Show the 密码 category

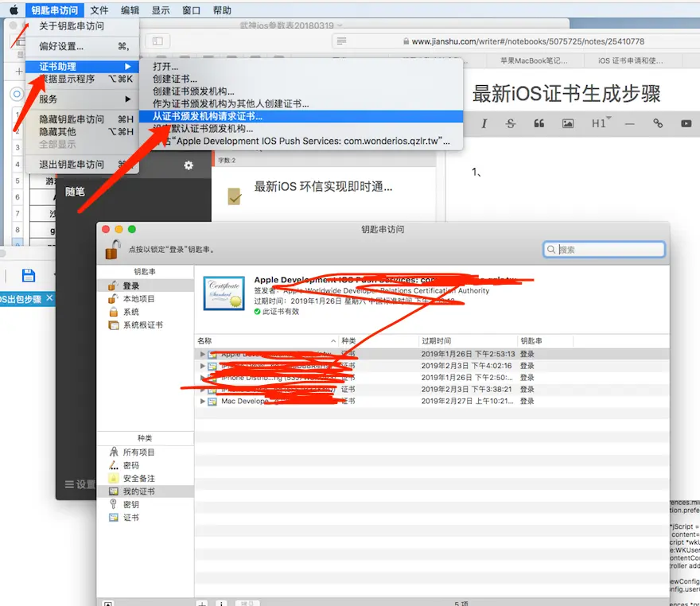point(146,465)
